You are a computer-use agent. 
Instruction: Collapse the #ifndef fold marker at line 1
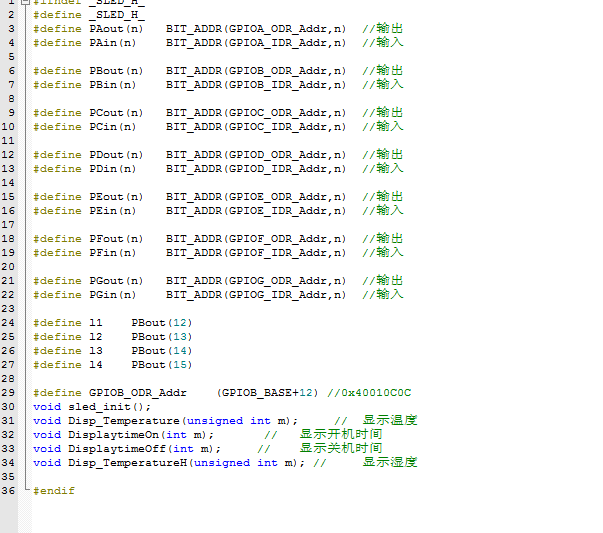pyautogui.click(x=25, y=2)
